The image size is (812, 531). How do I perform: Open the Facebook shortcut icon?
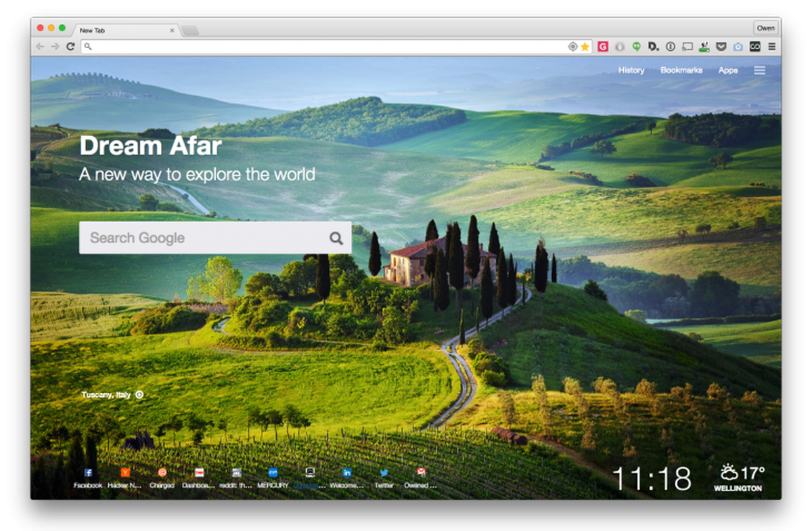(88, 473)
